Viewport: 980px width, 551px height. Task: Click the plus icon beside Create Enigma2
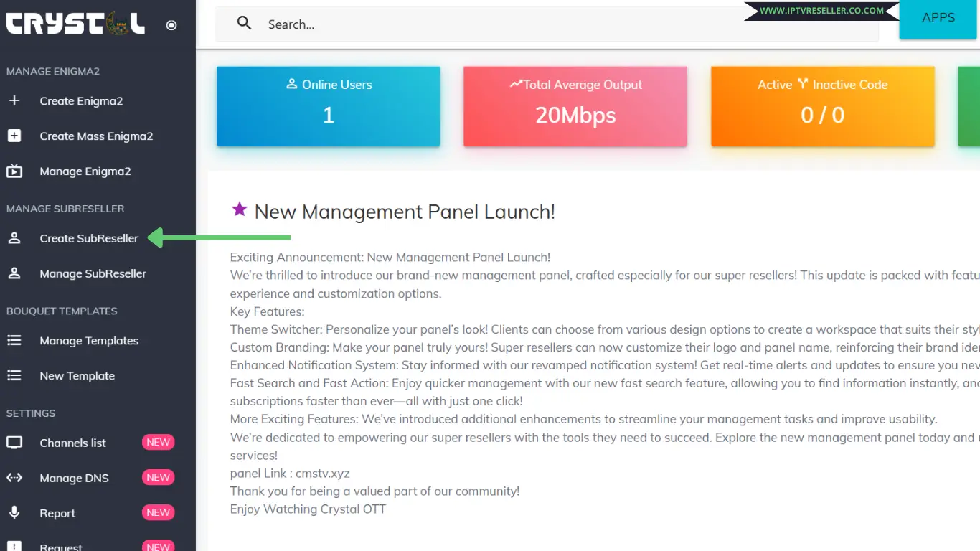[14, 101]
